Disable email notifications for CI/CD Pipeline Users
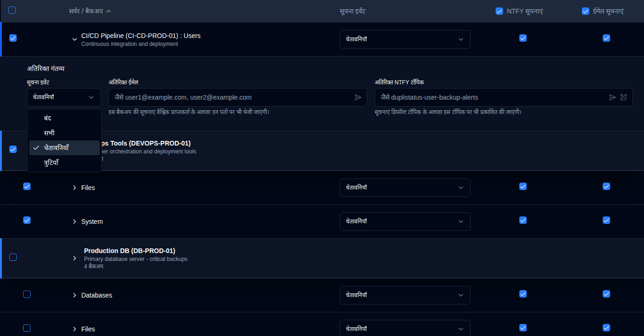644x336 pixels. pos(606,38)
